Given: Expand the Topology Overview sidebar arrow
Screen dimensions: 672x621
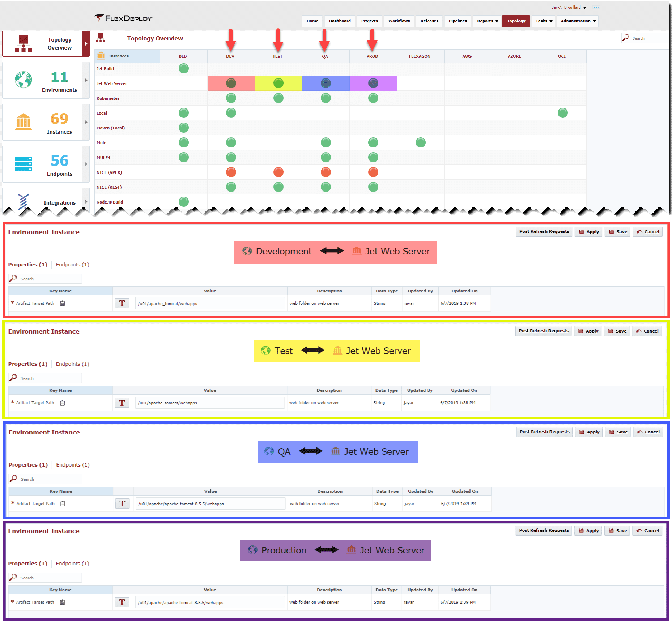Looking at the screenshot, I should pos(86,44).
